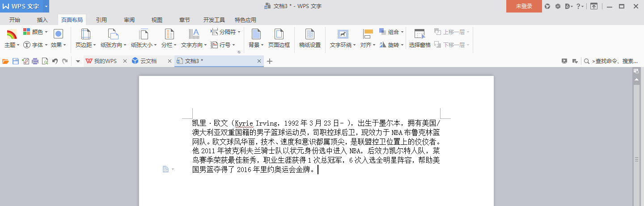The width and height of the screenshot is (644, 206).
Task: Click the vertical scrollbar up arrow
Action: 636,79
